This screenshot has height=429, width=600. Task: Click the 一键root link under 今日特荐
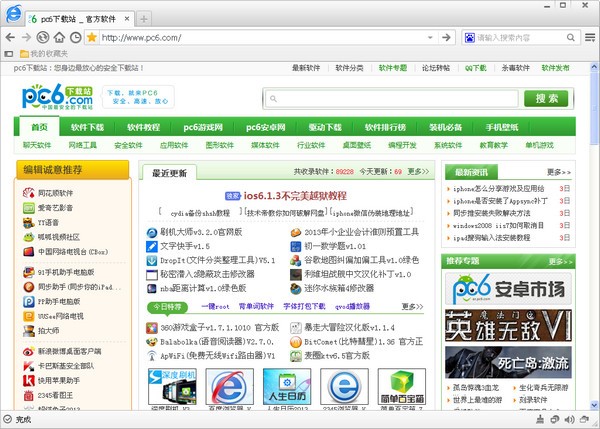tap(215, 307)
